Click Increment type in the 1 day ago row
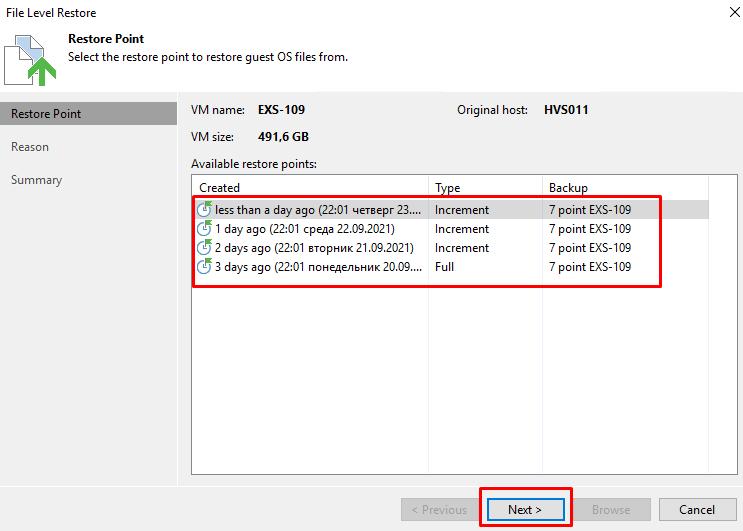The image size is (743, 531). coord(462,229)
